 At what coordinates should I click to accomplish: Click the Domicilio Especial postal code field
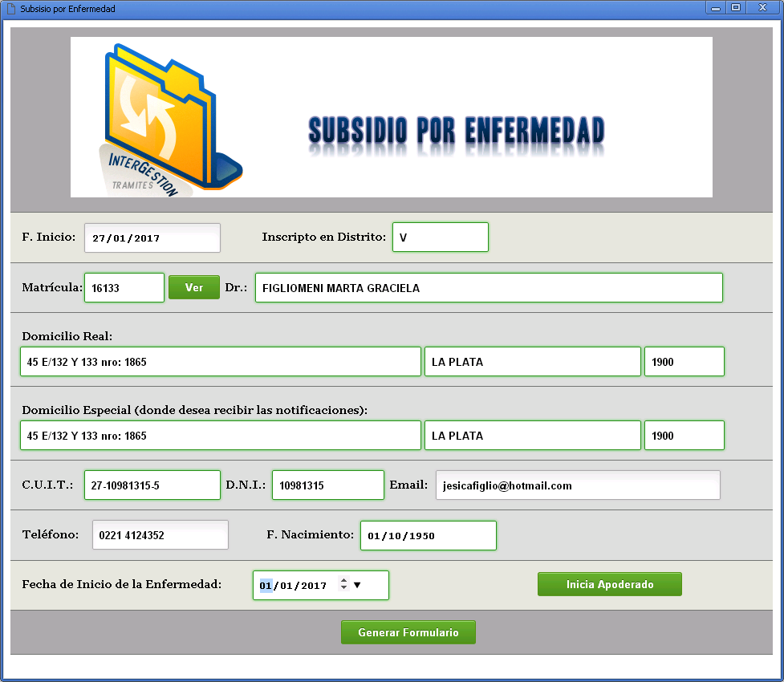pyautogui.click(x=684, y=436)
